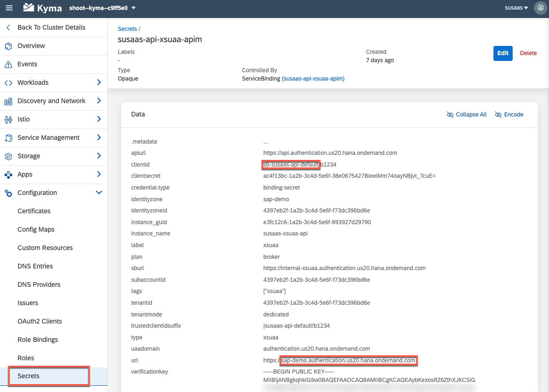This screenshot has height=392, width=549.
Task: Expand the Storage chevron
Action: [99, 156]
